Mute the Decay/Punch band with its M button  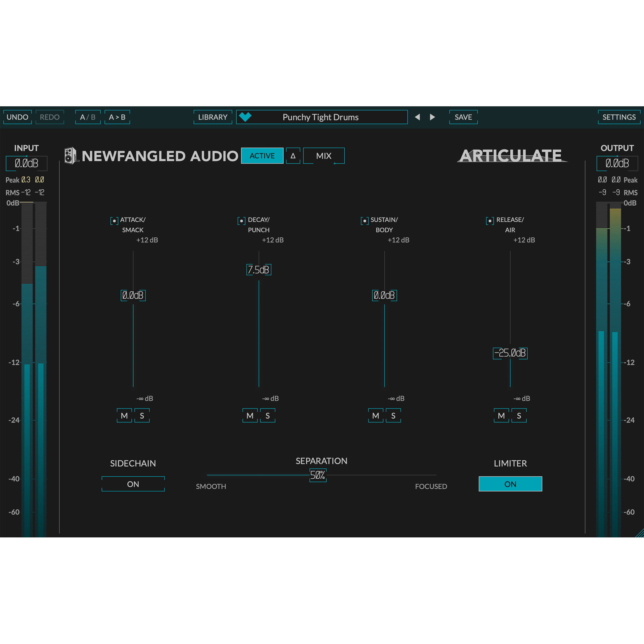coord(250,416)
